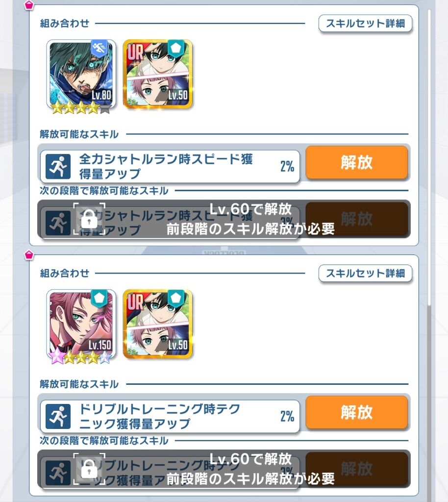Click the speed-type badge on Lv.80 card

[x=99, y=49]
